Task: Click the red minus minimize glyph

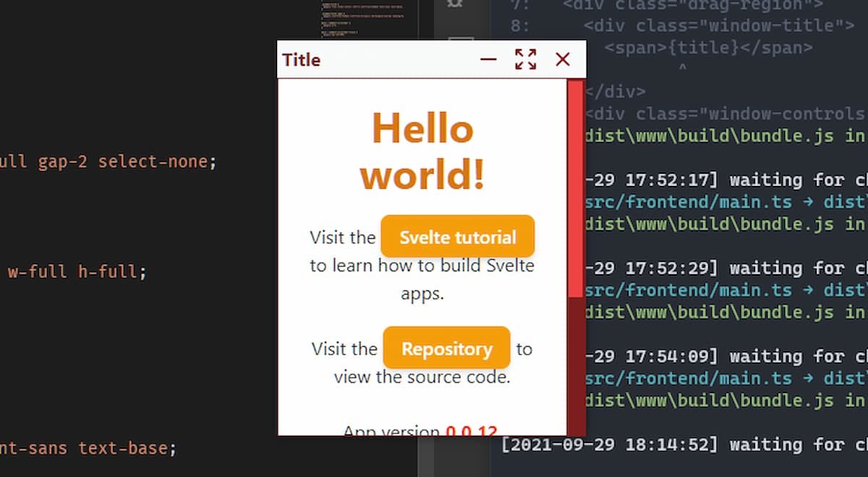Action: pyautogui.click(x=488, y=59)
